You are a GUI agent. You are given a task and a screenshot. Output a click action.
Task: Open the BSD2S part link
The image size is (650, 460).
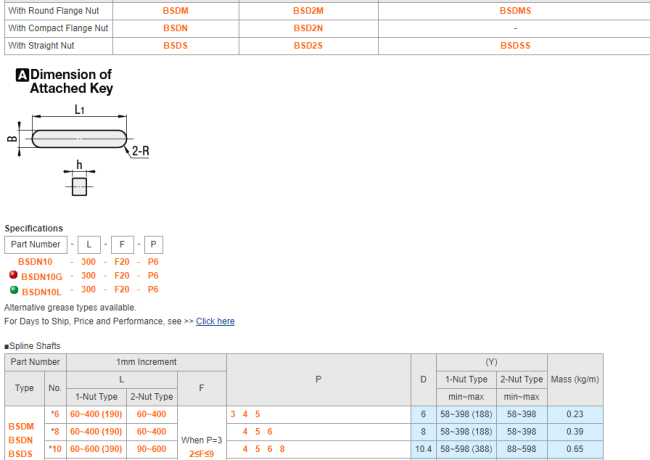pos(307,45)
